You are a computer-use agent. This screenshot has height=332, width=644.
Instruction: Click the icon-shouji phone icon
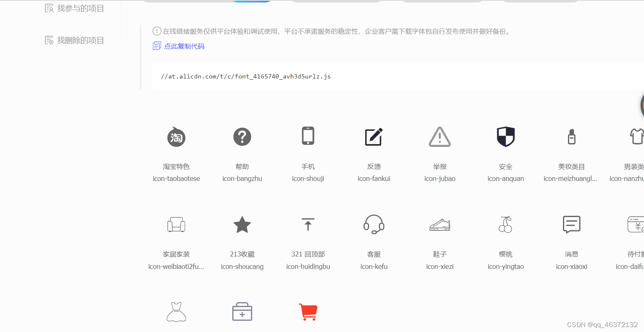pyautogui.click(x=308, y=135)
